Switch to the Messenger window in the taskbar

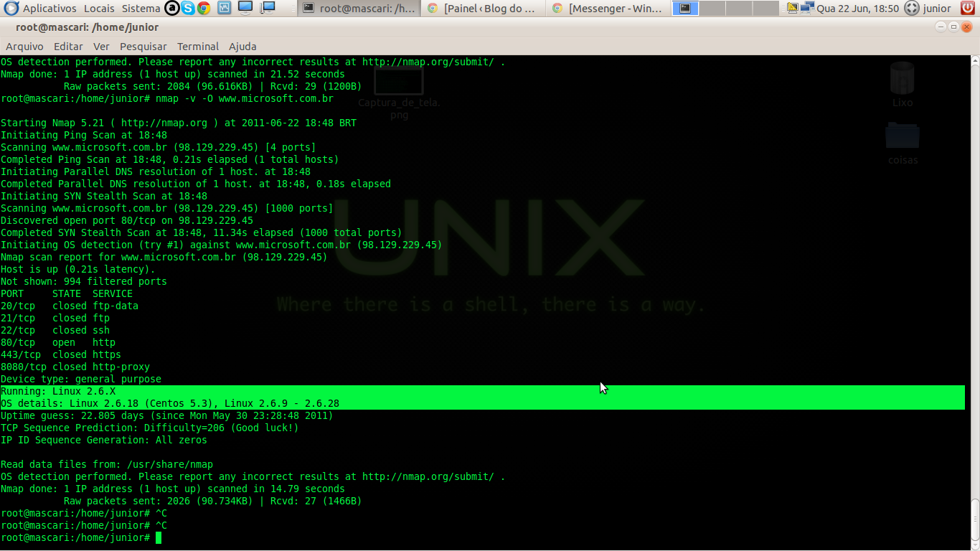tap(608, 9)
